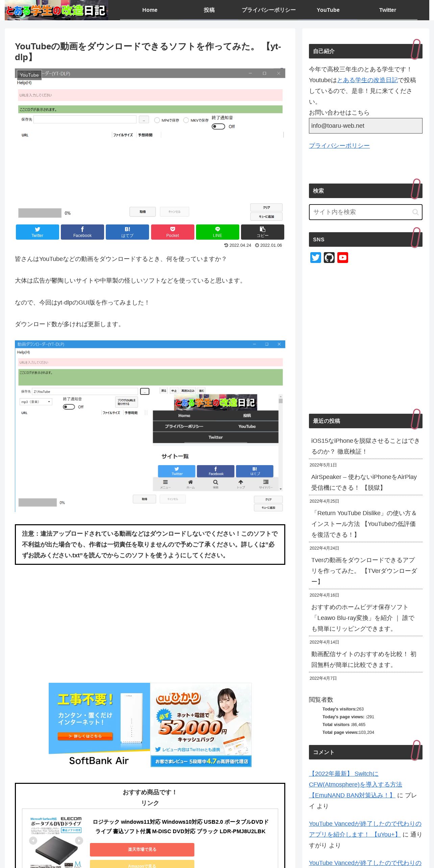Share the article on Twitter

(x=37, y=232)
